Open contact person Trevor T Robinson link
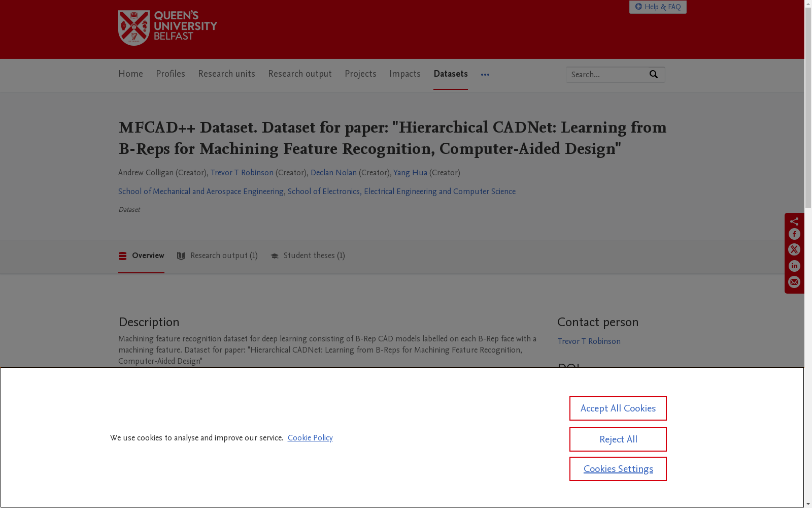812x508 pixels. pos(589,341)
